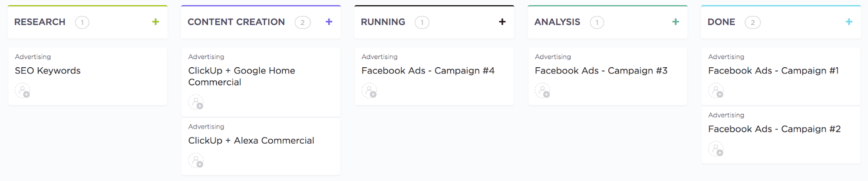Viewport: 868px width, 181px height.
Task: Assign a user to Alexa Commercial task
Action: (x=196, y=161)
